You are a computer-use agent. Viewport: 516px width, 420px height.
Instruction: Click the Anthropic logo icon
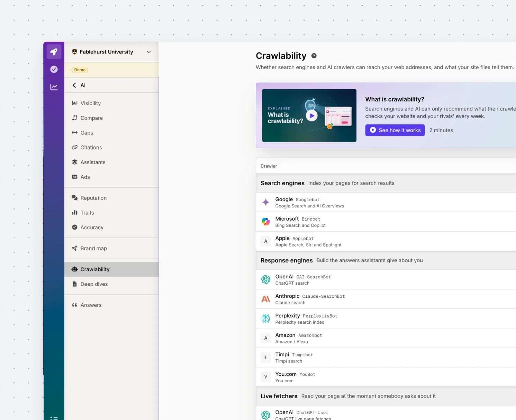pyautogui.click(x=266, y=299)
